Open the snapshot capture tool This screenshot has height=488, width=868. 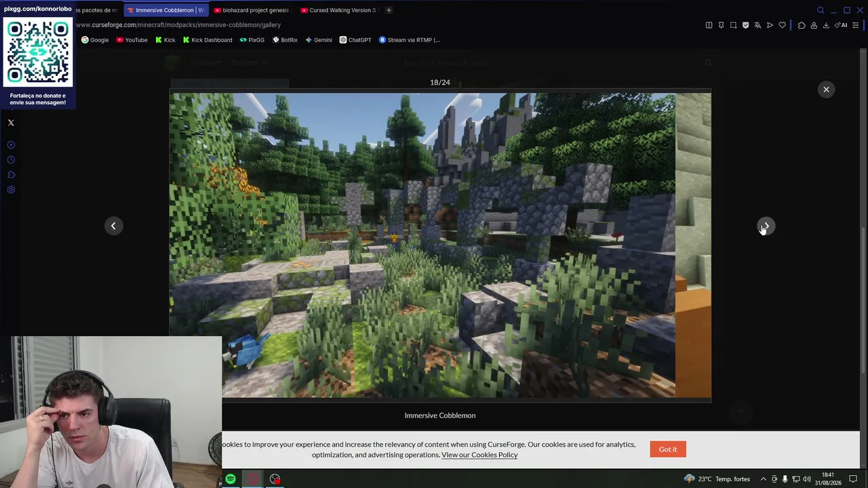733,25
